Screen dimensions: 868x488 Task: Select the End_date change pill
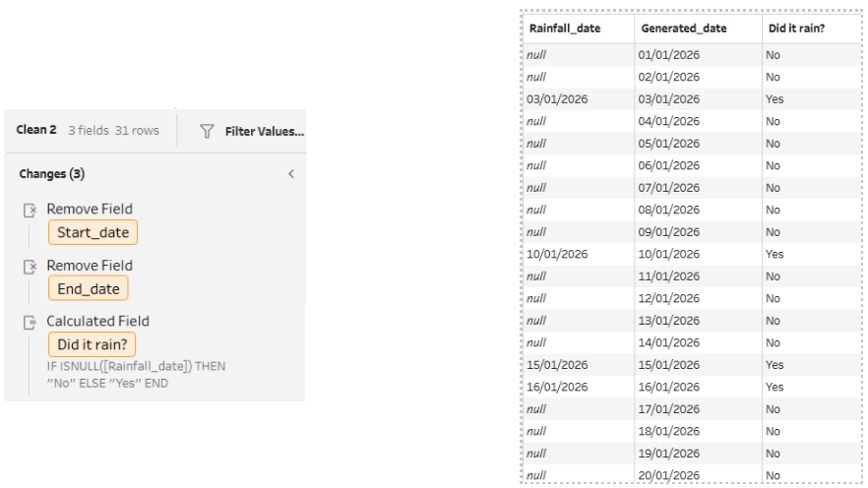tap(88, 288)
